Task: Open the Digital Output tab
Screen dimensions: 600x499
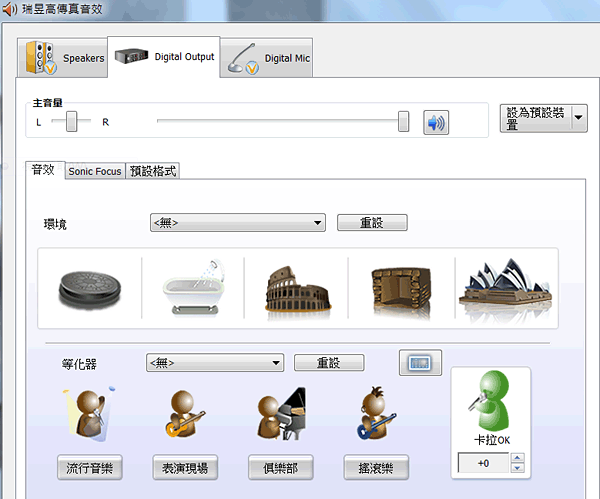Action: click(x=164, y=57)
